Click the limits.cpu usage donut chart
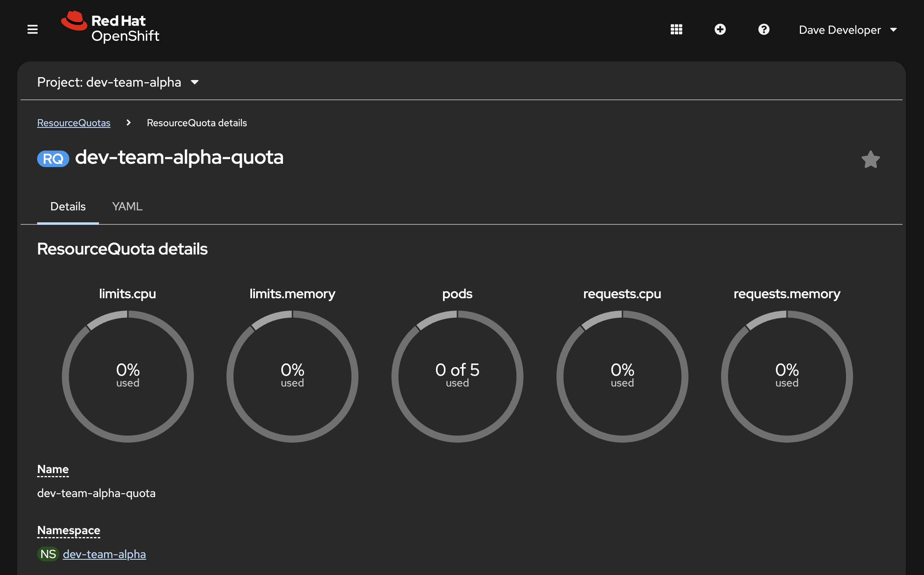 coord(128,376)
